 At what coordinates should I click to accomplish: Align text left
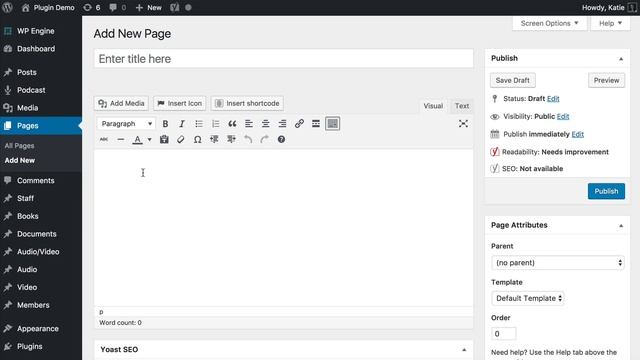click(249, 124)
